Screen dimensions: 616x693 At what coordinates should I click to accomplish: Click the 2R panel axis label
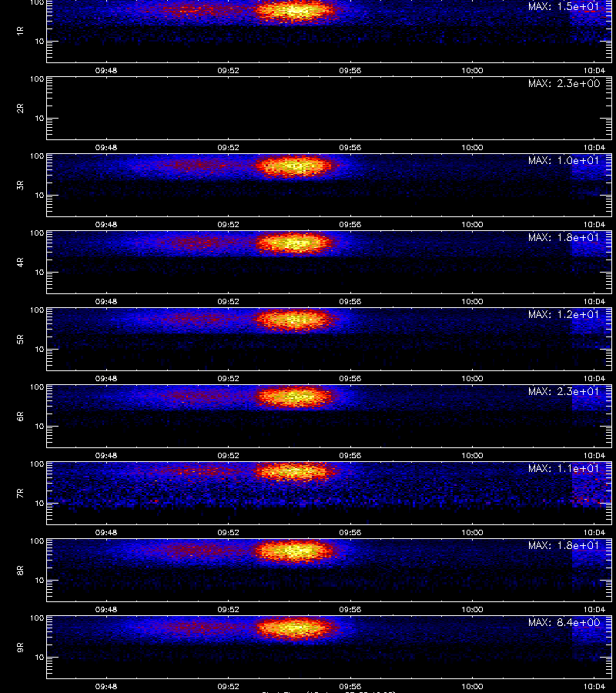click(20, 109)
